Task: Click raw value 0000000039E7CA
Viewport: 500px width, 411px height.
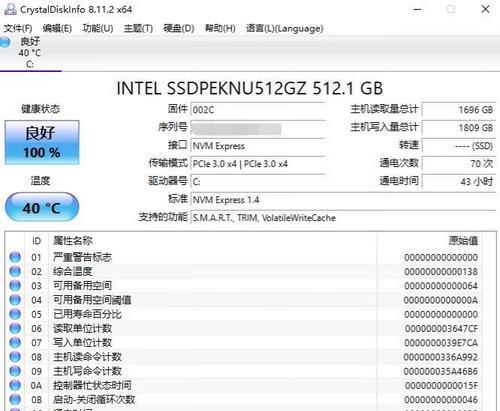Action: pyautogui.click(x=441, y=343)
